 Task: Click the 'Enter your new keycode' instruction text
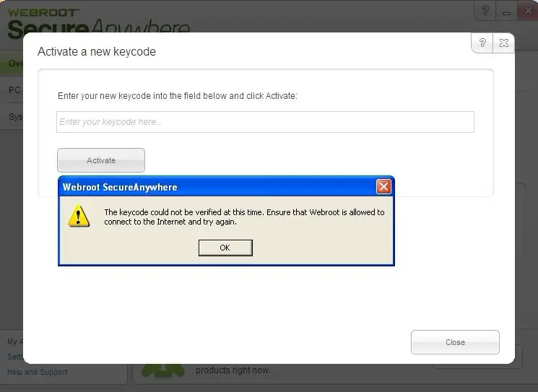click(178, 96)
